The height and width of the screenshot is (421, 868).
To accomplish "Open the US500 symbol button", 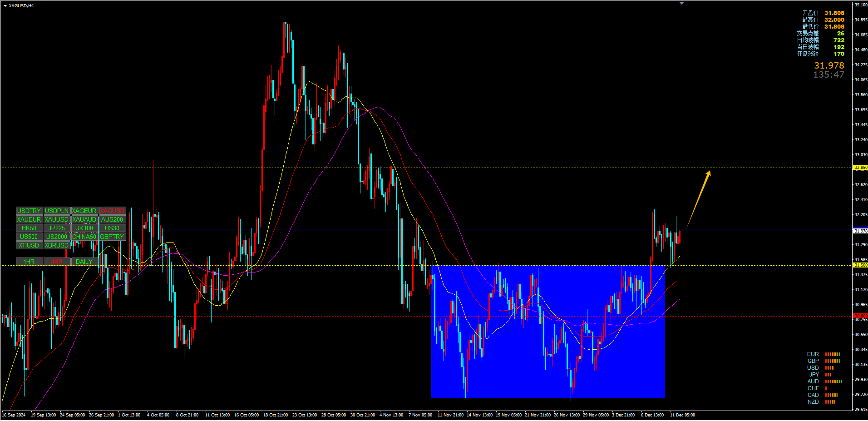I will [29, 237].
